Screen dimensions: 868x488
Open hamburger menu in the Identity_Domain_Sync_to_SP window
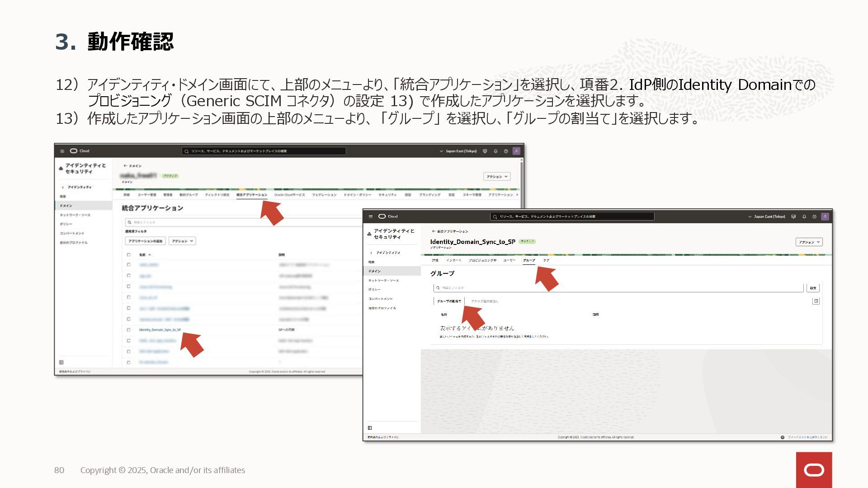[x=371, y=216]
